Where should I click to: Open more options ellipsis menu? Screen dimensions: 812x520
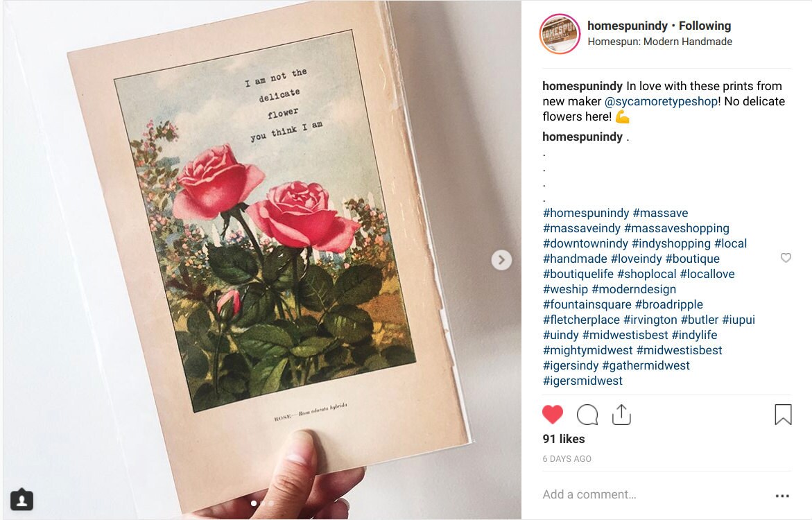pyautogui.click(x=782, y=496)
